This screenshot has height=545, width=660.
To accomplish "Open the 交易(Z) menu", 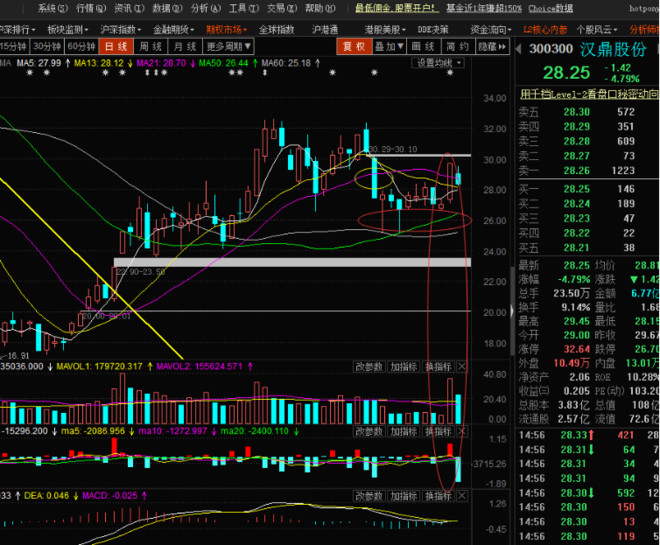I will click(282, 8).
